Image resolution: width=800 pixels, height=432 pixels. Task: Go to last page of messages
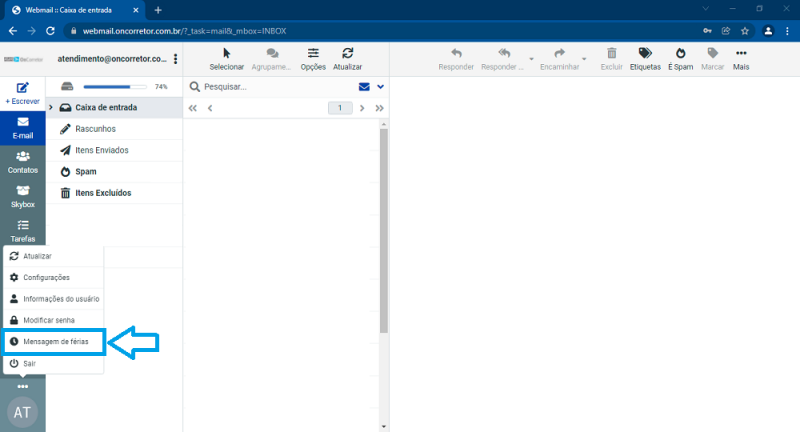(x=379, y=108)
